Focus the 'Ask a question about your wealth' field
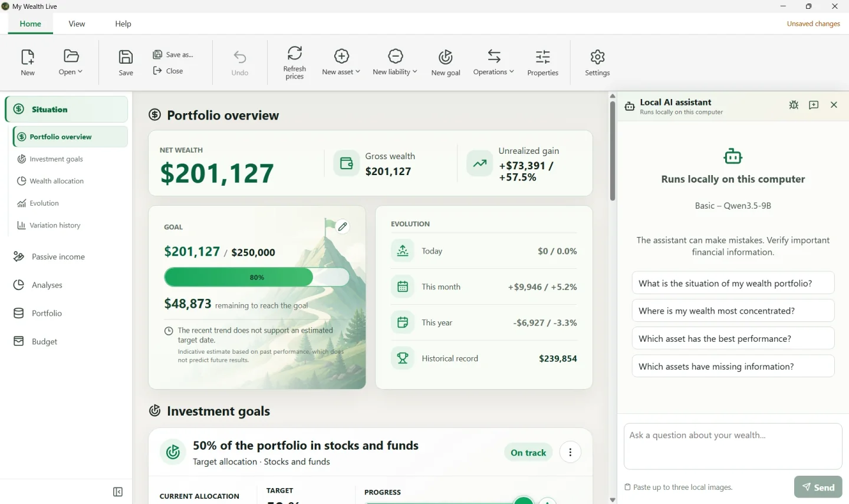 pyautogui.click(x=733, y=446)
